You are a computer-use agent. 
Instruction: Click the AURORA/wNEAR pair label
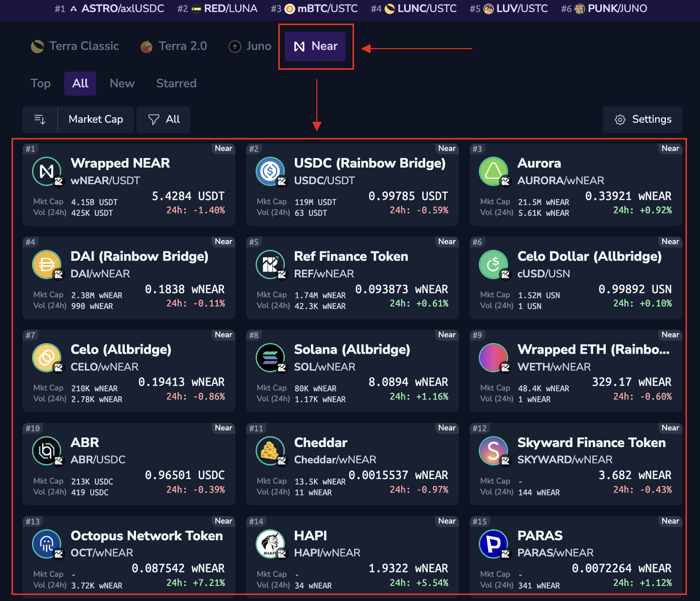click(561, 181)
